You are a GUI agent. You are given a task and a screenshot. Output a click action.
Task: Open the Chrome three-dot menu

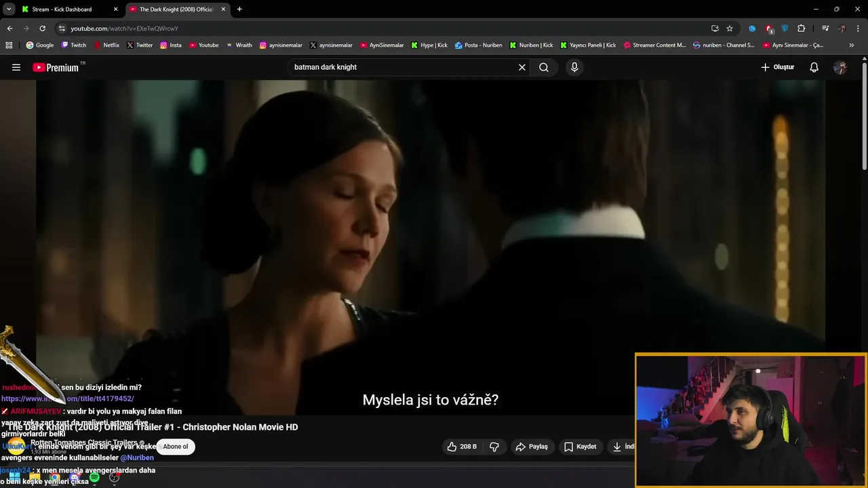[859, 28]
